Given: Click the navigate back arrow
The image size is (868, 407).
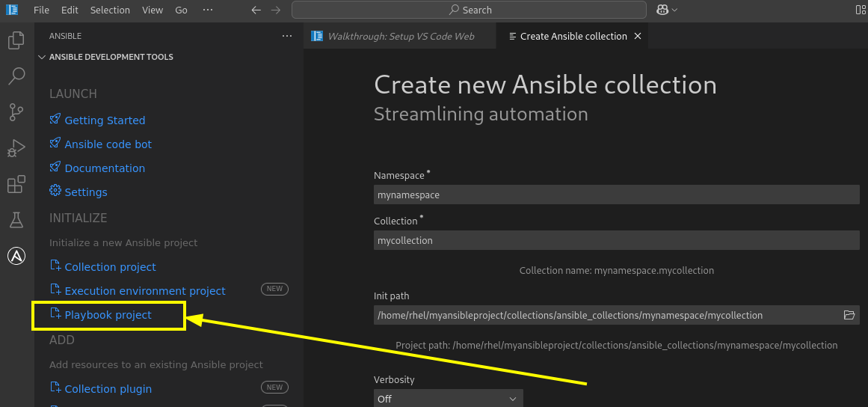Looking at the screenshot, I should (256, 10).
